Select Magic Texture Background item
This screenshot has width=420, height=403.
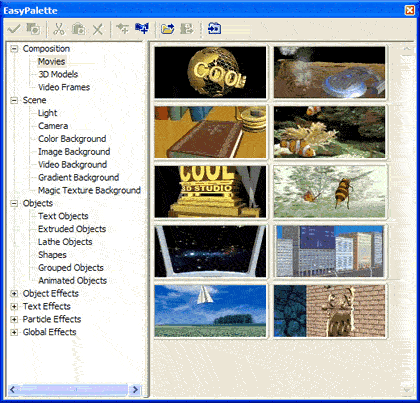(89, 190)
